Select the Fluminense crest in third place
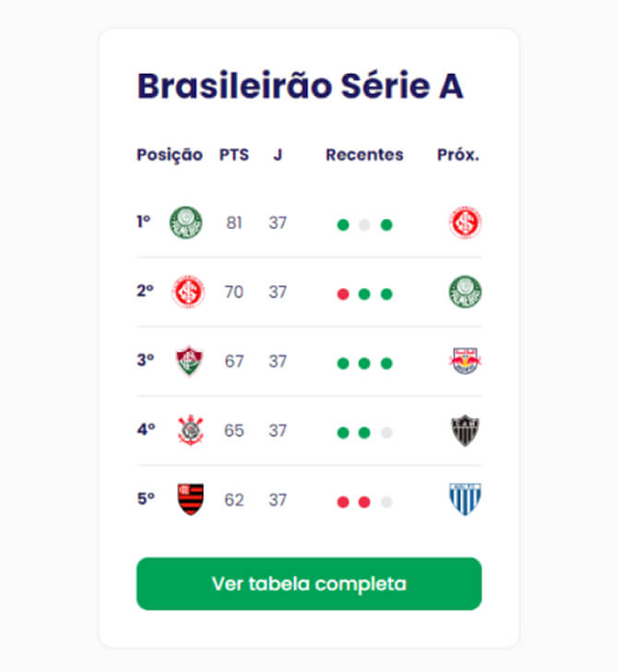This screenshot has height=672, width=618. coord(189,361)
